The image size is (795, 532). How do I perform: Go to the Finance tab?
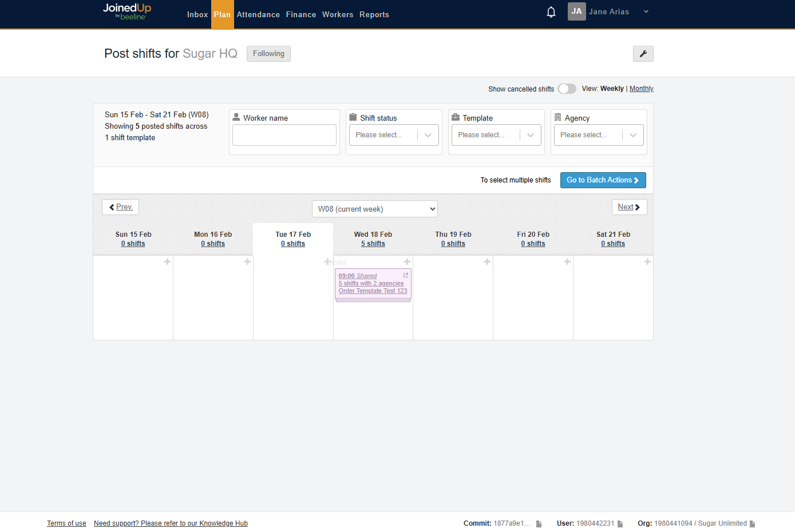(x=301, y=15)
